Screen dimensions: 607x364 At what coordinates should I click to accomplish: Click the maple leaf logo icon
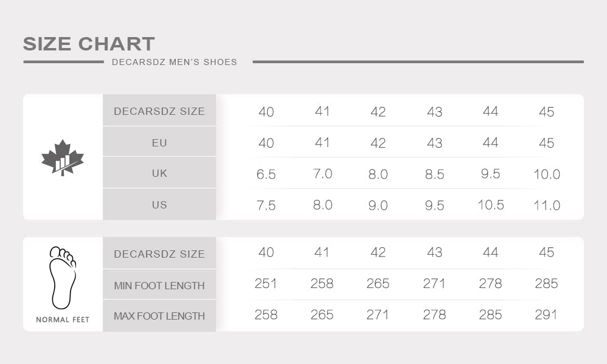pyautogui.click(x=62, y=157)
